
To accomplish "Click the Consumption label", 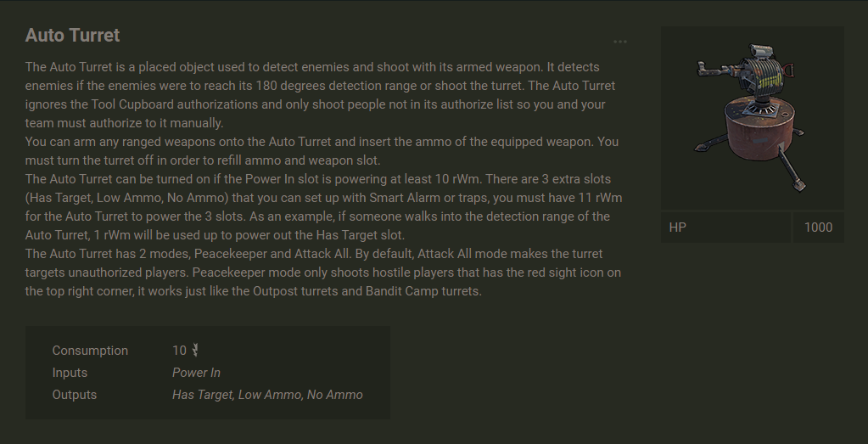I will [x=90, y=351].
